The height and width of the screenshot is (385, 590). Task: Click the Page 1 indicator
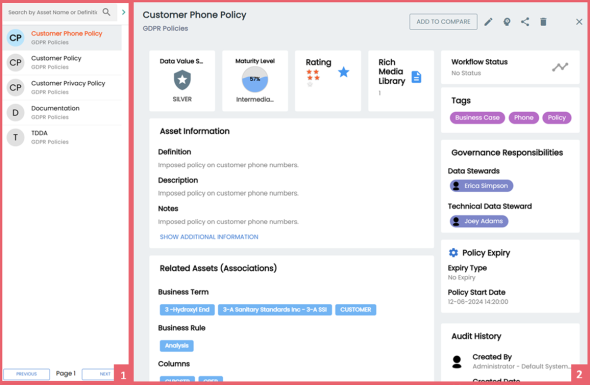65,373
